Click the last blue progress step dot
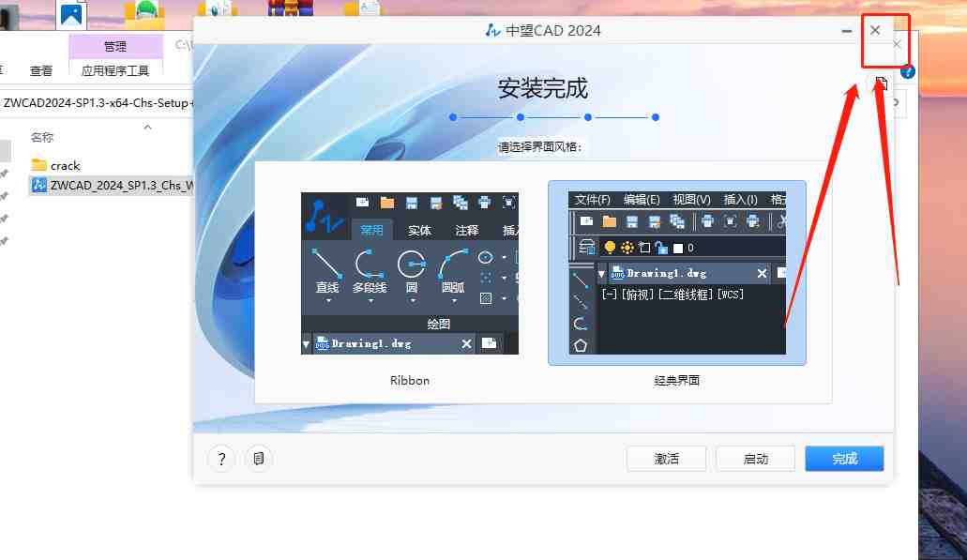Viewport: 967px width, 560px height. (656, 117)
